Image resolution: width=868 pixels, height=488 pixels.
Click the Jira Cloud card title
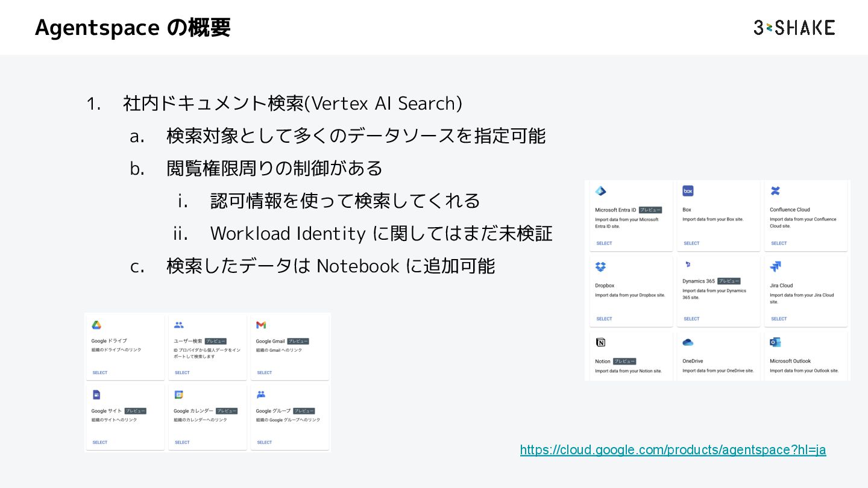781,286
